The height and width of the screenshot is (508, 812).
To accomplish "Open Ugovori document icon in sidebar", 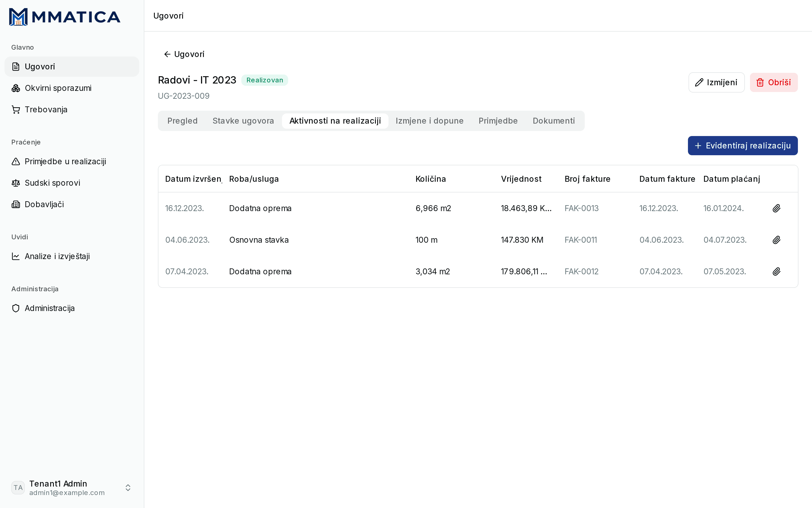I will (x=16, y=67).
